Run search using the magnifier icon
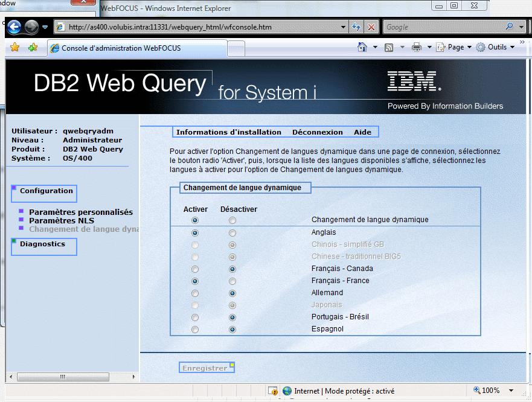 pyautogui.click(x=509, y=27)
